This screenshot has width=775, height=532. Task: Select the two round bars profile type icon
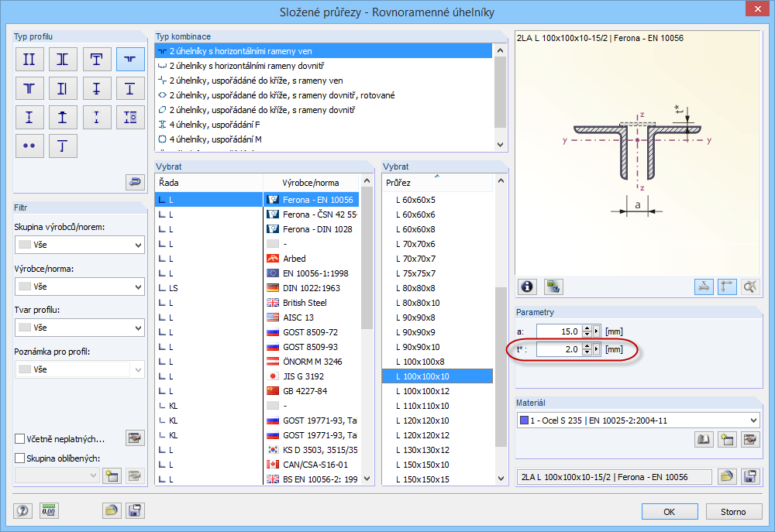coord(29,146)
